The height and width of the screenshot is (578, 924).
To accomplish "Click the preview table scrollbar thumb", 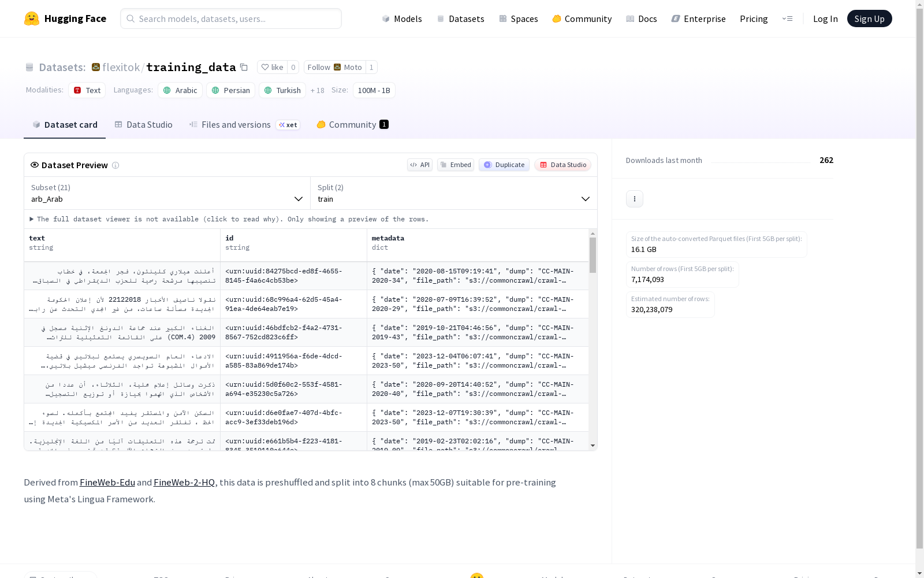I will click(593, 255).
